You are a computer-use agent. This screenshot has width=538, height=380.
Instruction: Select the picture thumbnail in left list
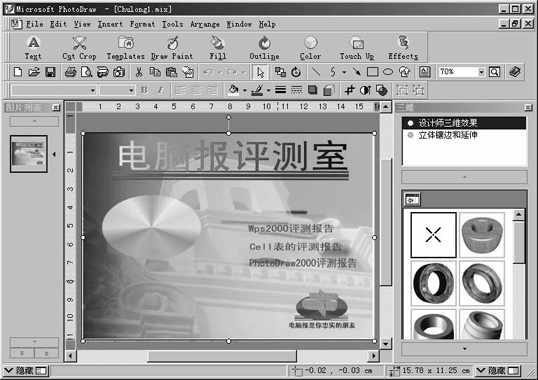[x=29, y=154]
